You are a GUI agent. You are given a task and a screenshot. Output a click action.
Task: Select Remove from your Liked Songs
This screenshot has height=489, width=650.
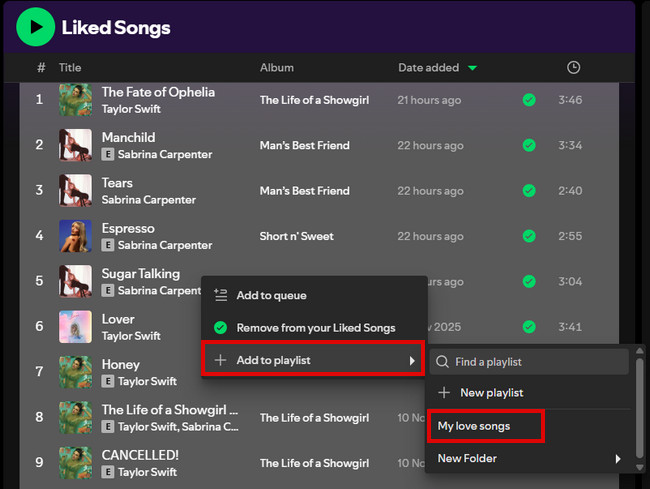pos(314,328)
